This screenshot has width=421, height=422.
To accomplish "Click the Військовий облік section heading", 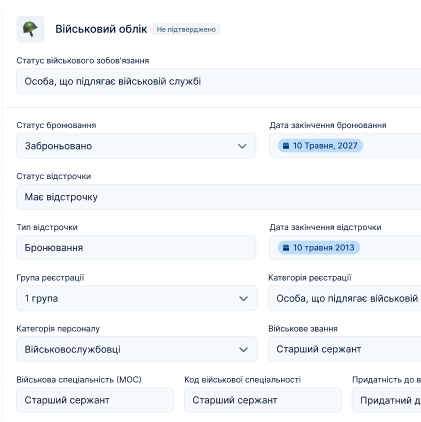I will point(101,29).
